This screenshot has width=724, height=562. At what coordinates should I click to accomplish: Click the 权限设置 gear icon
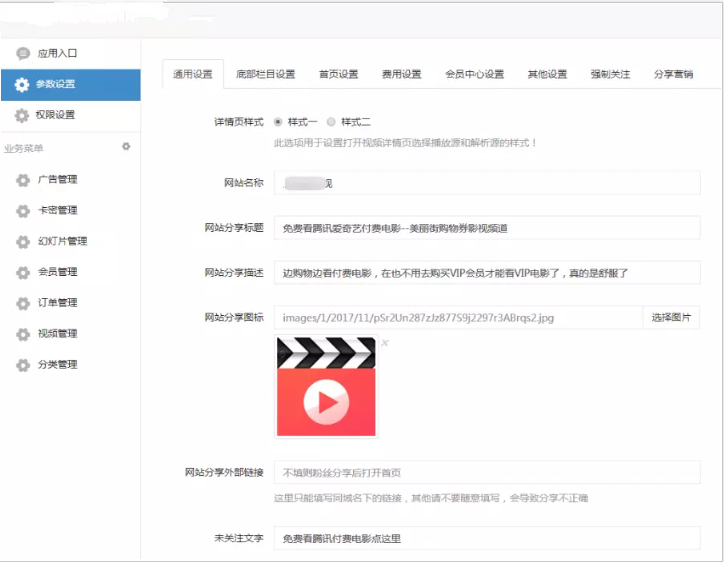click(22, 115)
